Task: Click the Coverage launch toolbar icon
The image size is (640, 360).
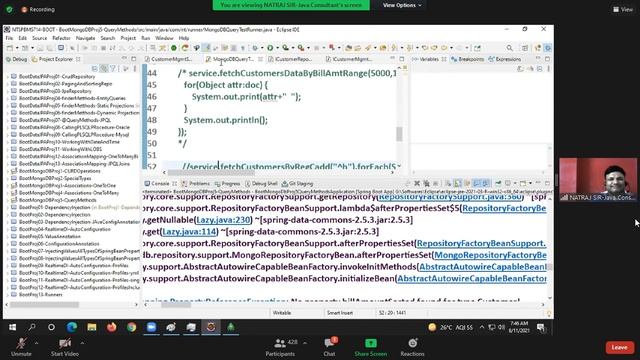Action: pos(285,48)
